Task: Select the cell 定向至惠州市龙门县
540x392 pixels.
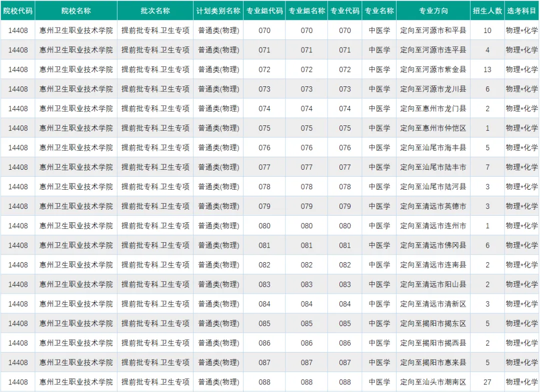Action: point(433,109)
